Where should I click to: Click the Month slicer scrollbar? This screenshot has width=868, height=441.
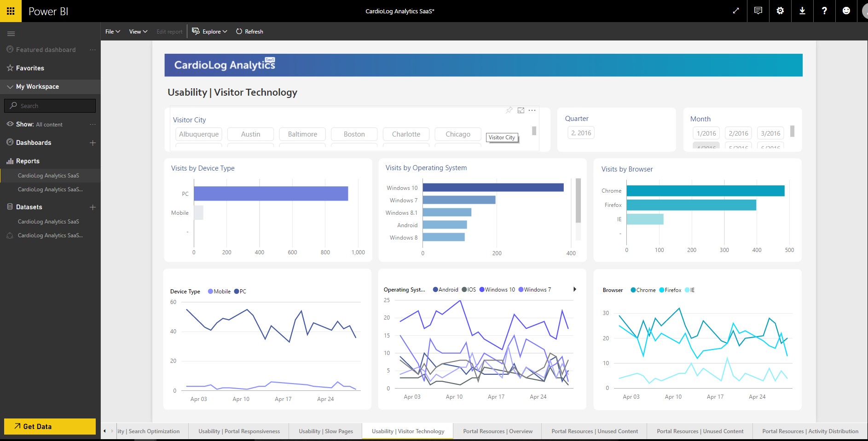pyautogui.click(x=792, y=132)
